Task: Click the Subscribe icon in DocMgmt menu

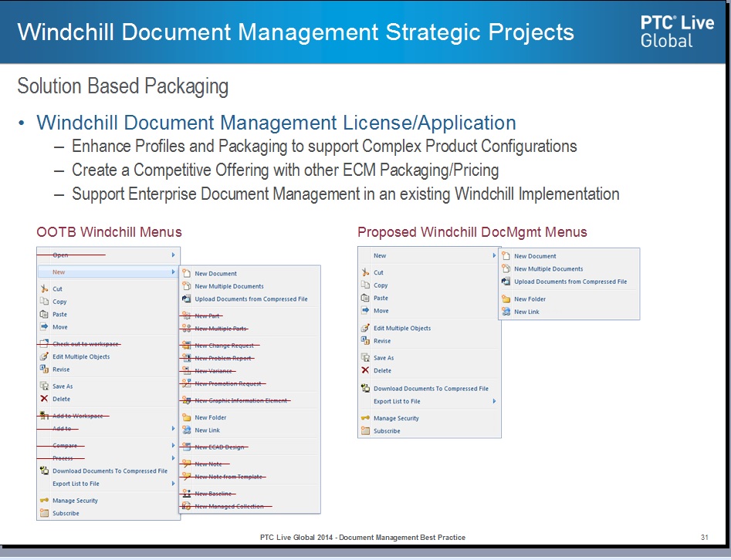Action: tap(365, 430)
